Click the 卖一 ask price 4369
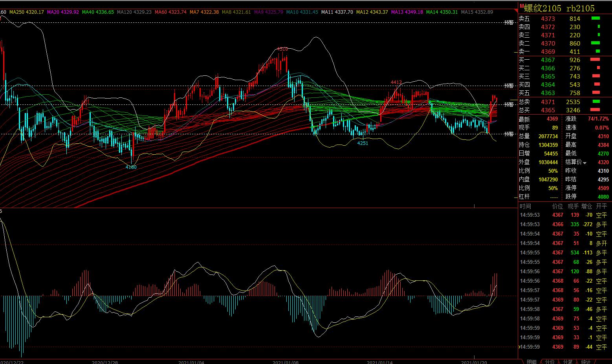The width and height of the screenshot is (612, 364). [548, 51]
